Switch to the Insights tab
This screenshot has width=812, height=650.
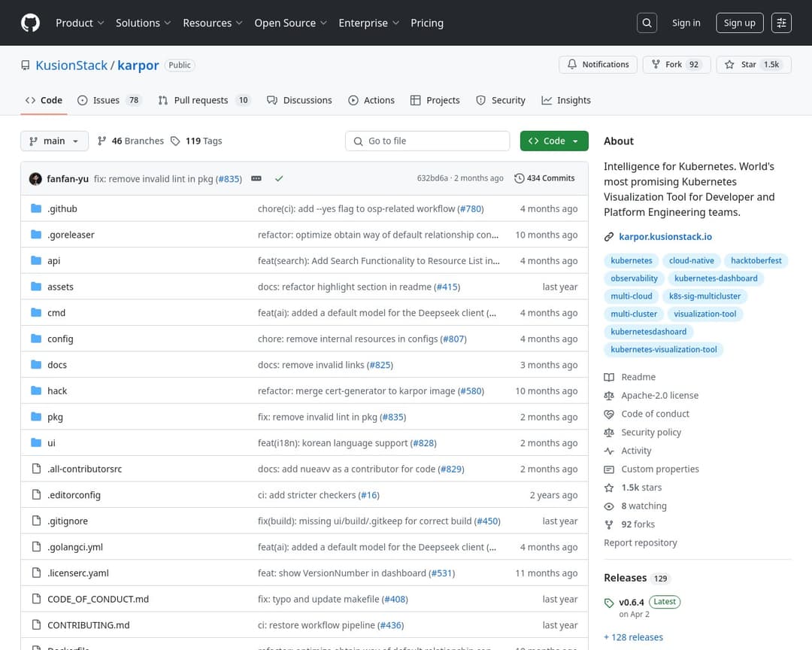[566, 100]
